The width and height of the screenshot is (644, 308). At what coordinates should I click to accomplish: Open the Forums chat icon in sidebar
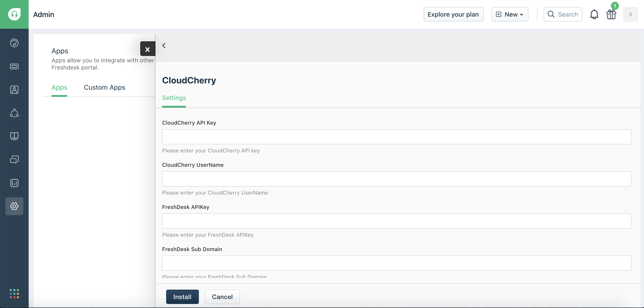14,160
